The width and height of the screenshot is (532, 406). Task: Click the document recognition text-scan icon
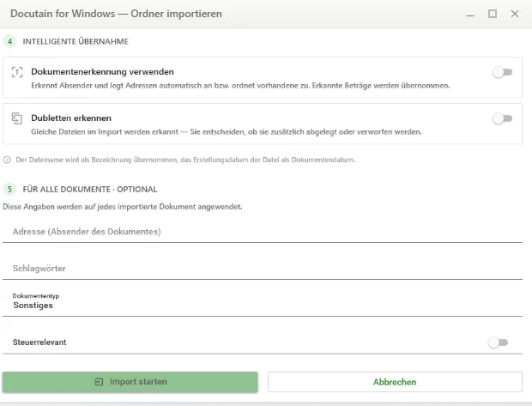click(17, 72)
